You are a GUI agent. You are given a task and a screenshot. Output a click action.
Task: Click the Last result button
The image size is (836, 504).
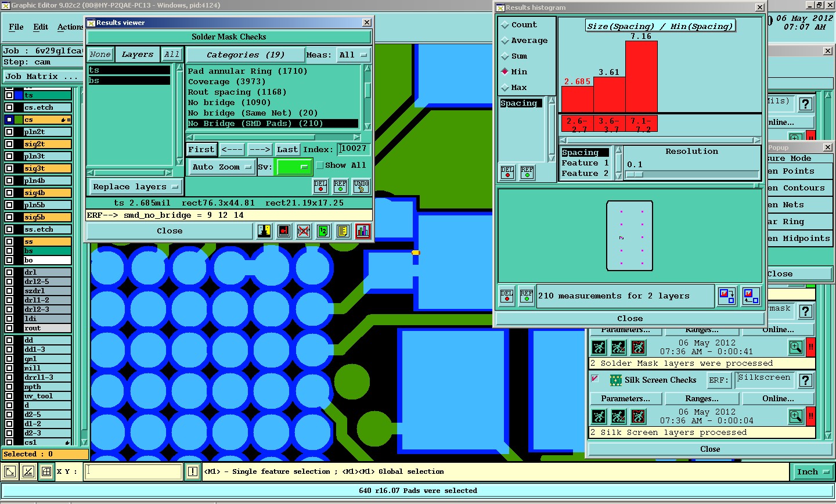pos(287,149)
